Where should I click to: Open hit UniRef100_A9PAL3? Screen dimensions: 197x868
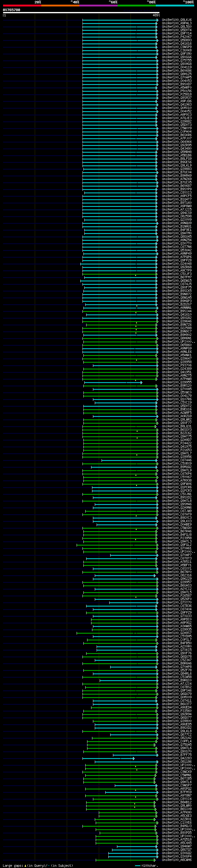(177, 23)
